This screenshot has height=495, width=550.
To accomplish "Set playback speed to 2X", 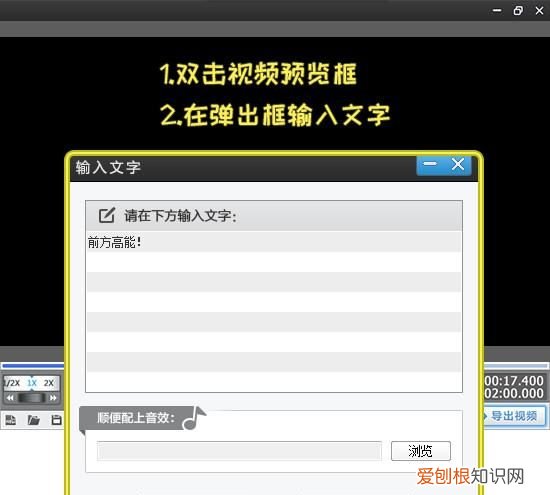I will point(49,383).
